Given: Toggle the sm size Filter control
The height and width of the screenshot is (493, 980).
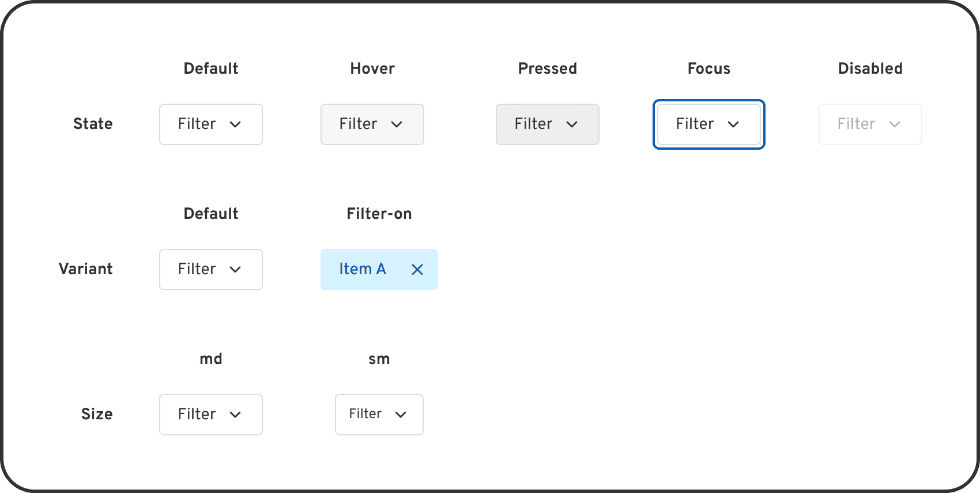Looking at the screenshot, I should [x=379, y=414].
